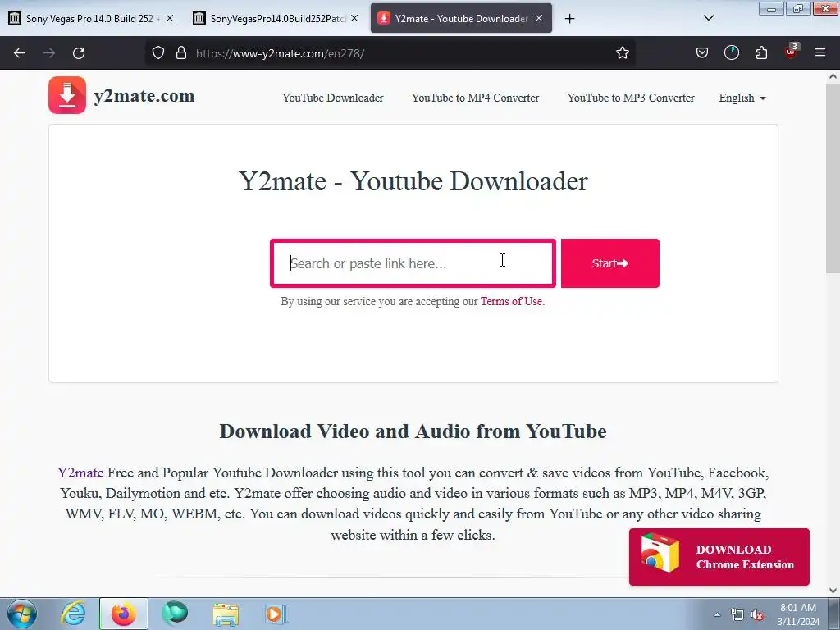Reload the current page
840x630 pixels.
[x=79, y=53]
